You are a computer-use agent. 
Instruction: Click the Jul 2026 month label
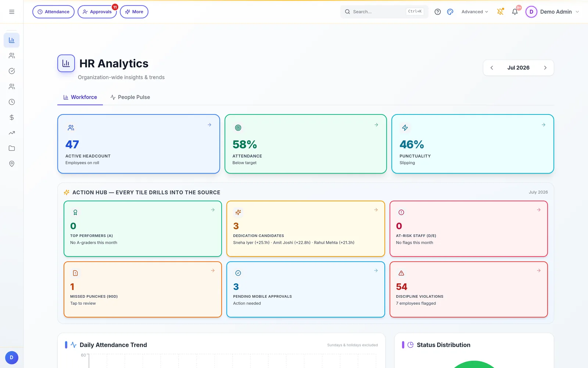click(518, 68)
